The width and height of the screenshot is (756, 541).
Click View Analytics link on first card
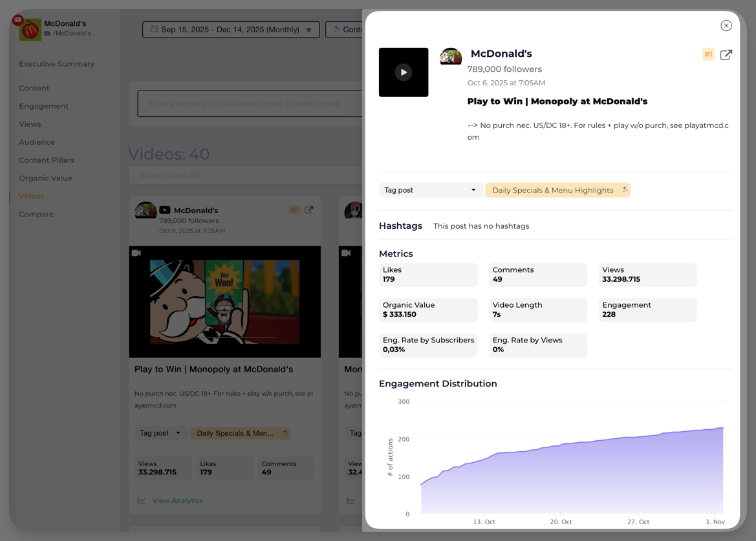177,500
